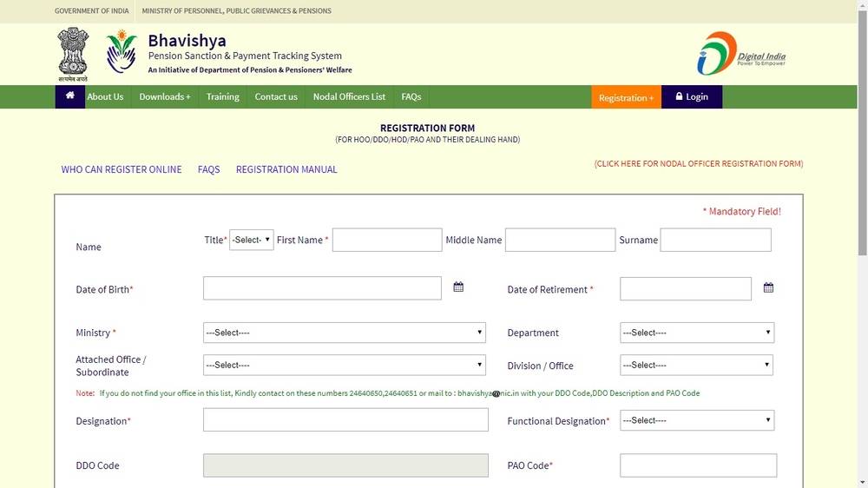Open the Title select dropdown
Viewport: 868px width, 488px height.
252,240
